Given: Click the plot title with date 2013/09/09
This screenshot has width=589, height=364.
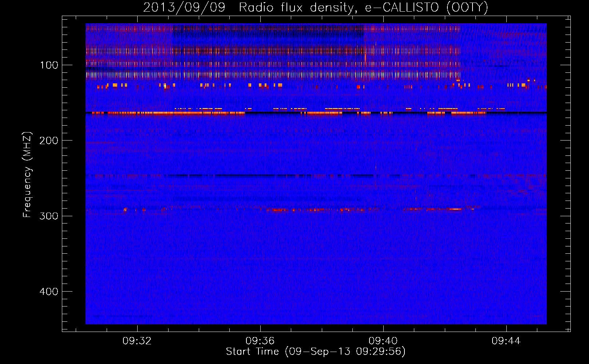Looking at the screenshot, I should click(x=316, y=8).
